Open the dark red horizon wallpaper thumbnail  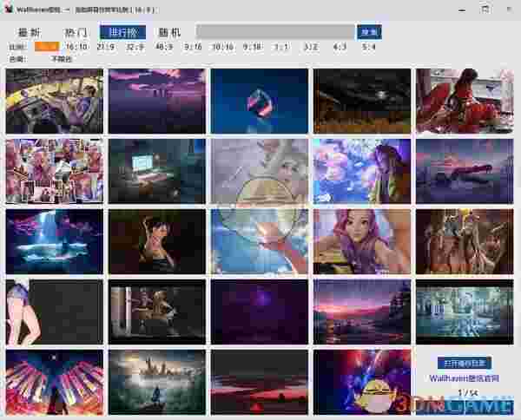260,383
